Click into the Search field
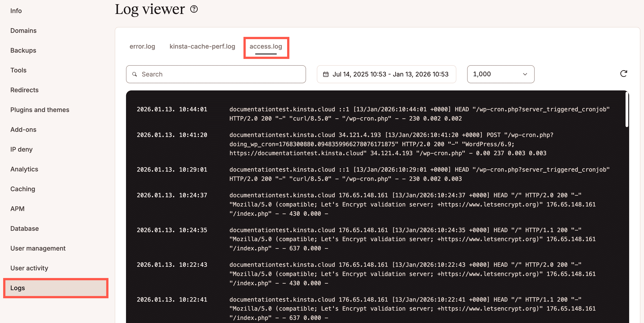644x323 pixels. [x=216, y=74]
